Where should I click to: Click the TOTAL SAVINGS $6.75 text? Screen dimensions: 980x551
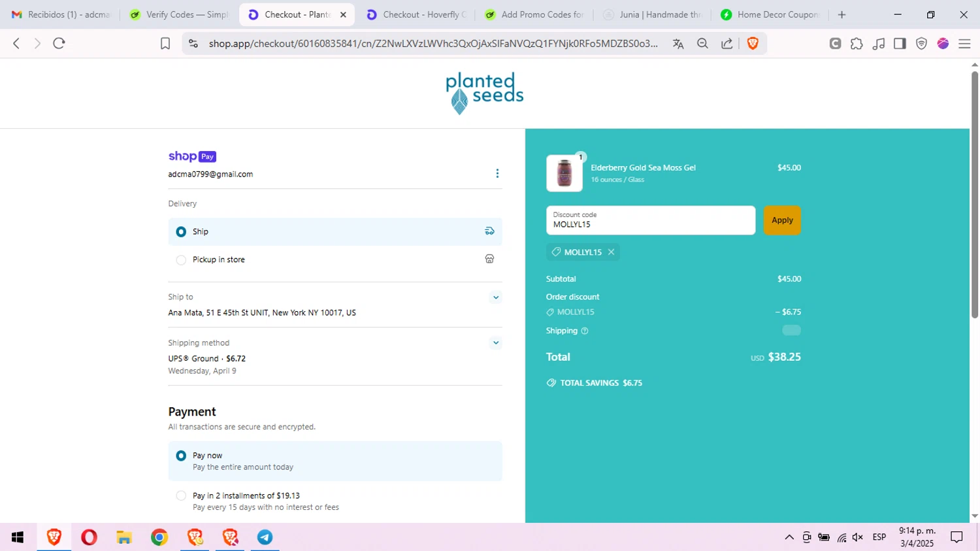click(601, 383)
